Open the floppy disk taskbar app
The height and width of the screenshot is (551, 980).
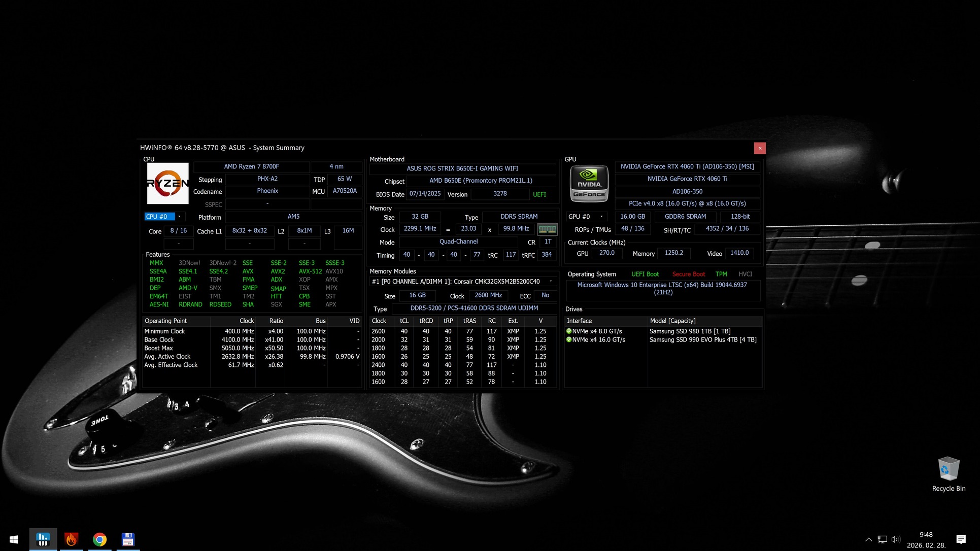[128, 539]
